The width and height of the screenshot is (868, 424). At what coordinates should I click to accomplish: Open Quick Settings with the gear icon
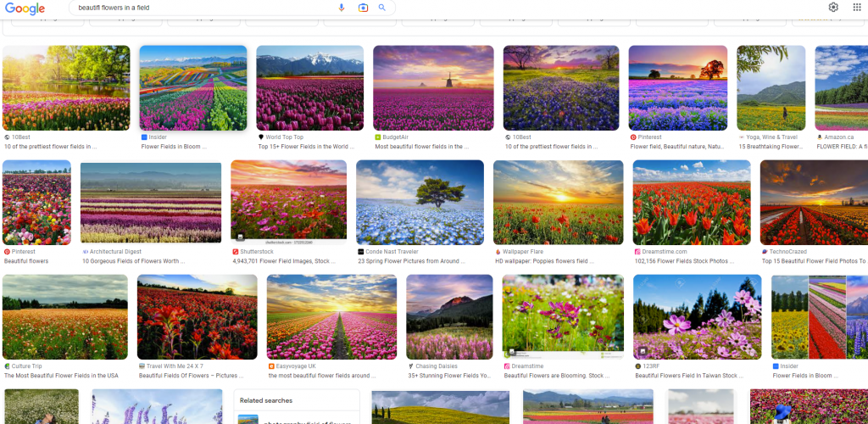coord(833,7)
